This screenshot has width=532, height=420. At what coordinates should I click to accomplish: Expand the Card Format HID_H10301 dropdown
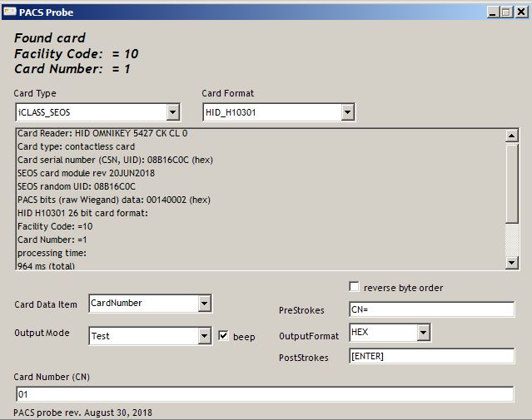tap(347, 112)
